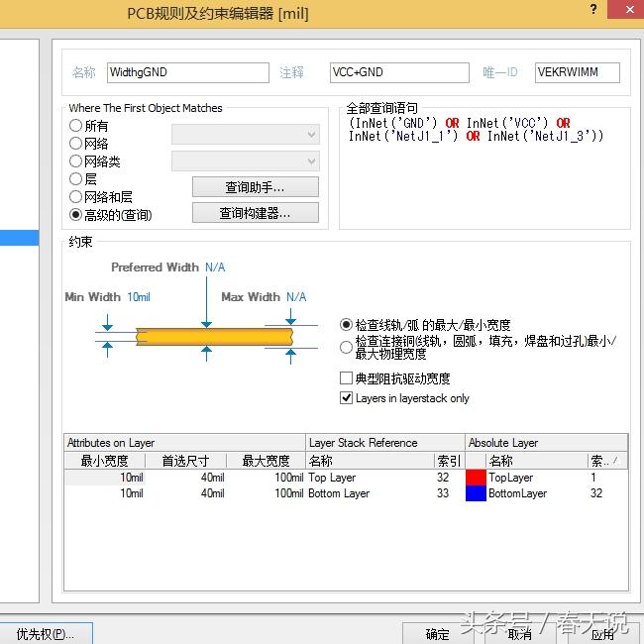Pick the 网络和层 radio option
The height and width of the screenshot is (644, 644).
coord(75,197)
